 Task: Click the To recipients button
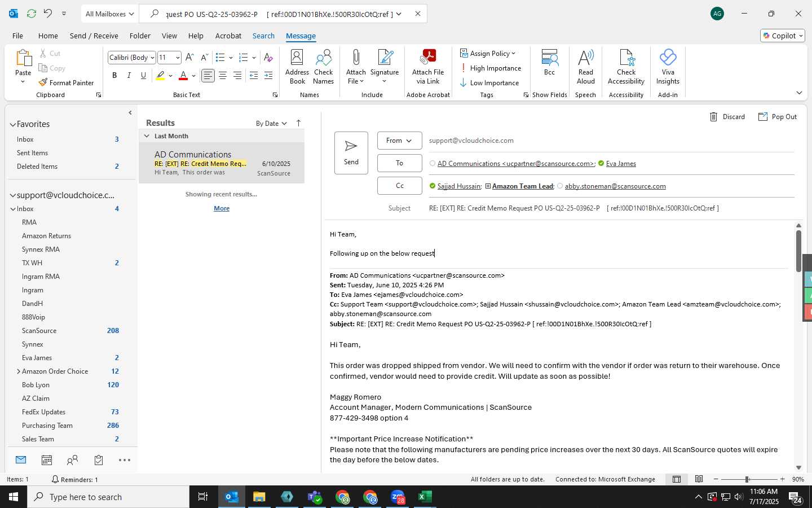click(399, 163)
